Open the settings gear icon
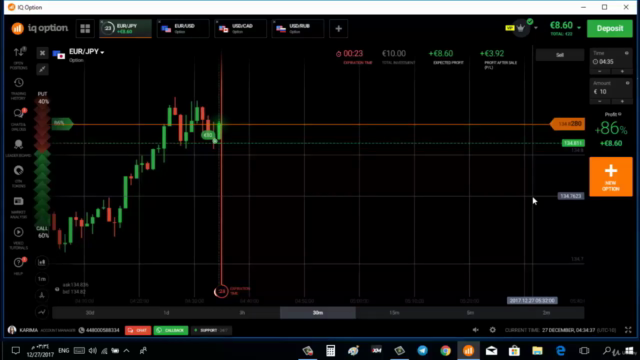 pos(493,330)
